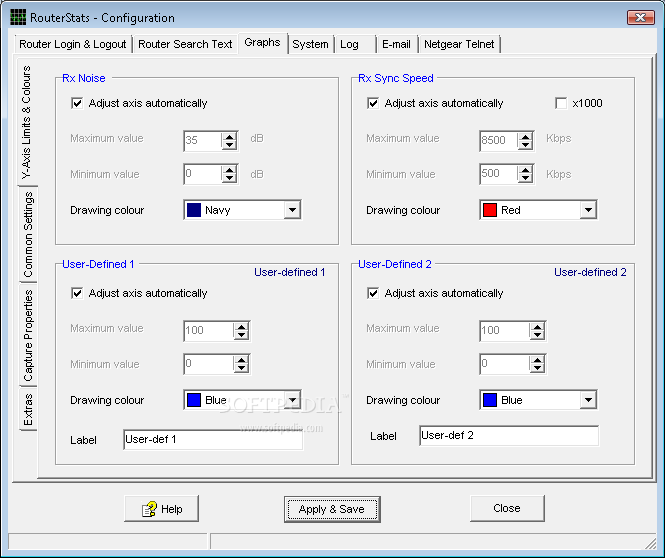Increase User-Defined 1 maximum value spinner

(x=241, y=326)
